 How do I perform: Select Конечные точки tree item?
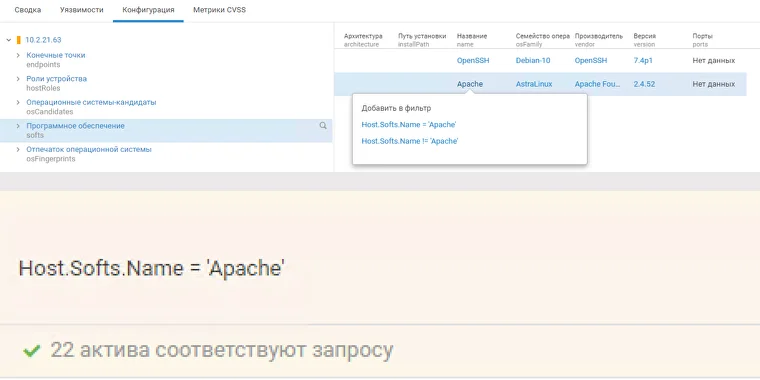pyautogui.click(x=56, y=55)
